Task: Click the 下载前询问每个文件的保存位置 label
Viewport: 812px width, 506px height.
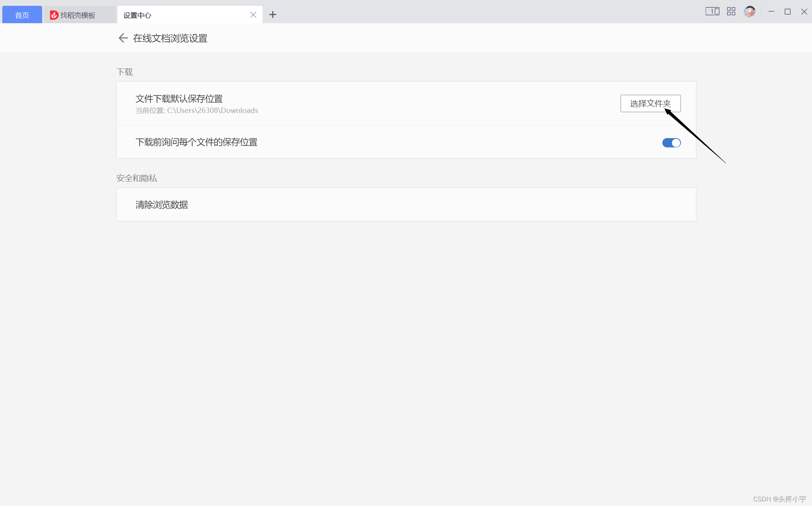Action: [196, 142]
